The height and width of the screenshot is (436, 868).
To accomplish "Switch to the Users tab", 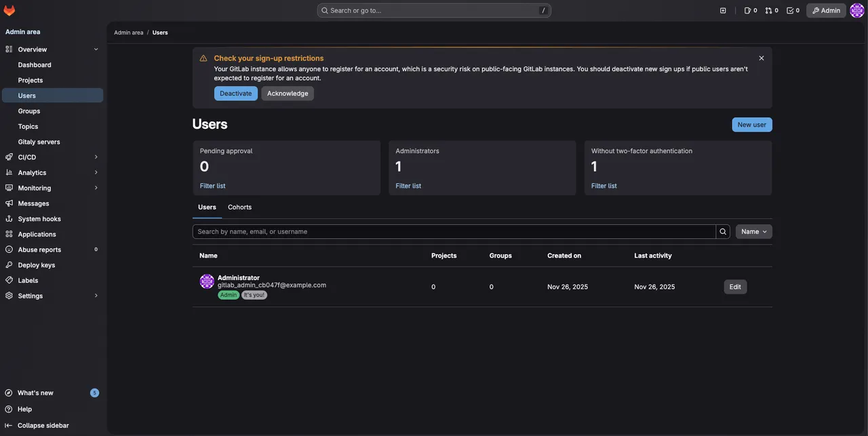I will 207,207.
